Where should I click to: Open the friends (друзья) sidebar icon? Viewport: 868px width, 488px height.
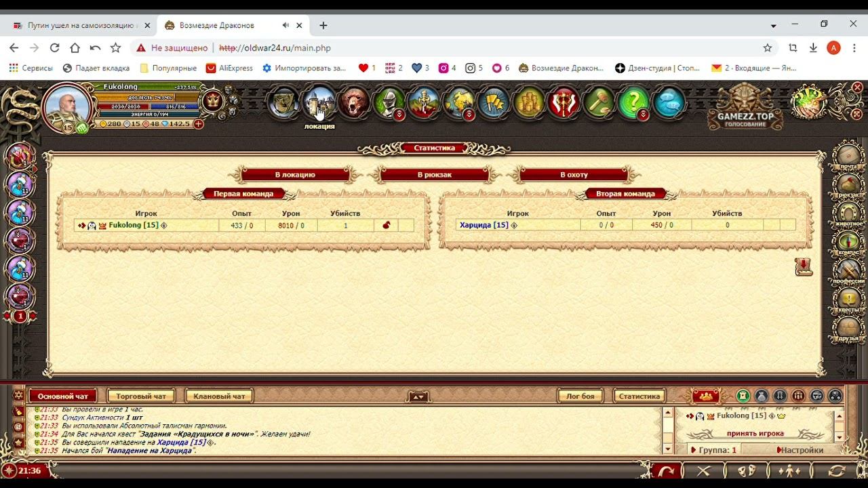pos(848,328)
